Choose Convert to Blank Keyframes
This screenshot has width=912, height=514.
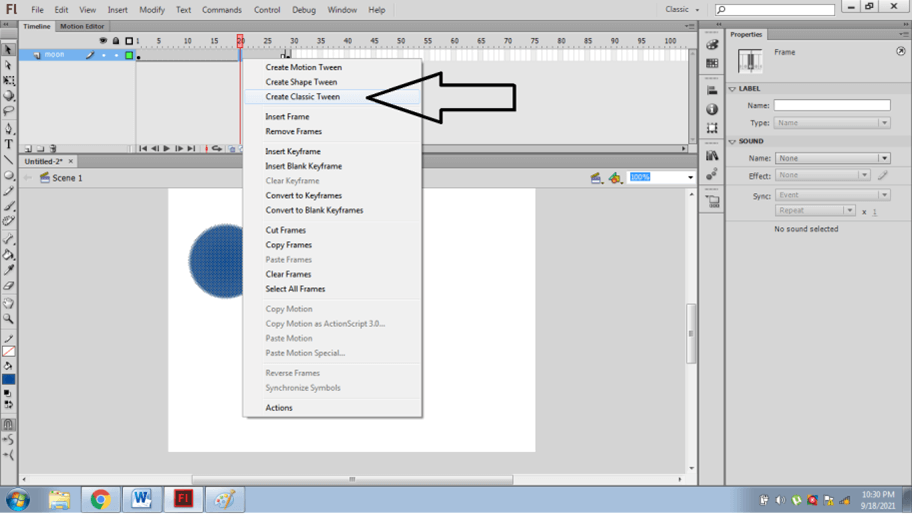(x=314, y=210)
